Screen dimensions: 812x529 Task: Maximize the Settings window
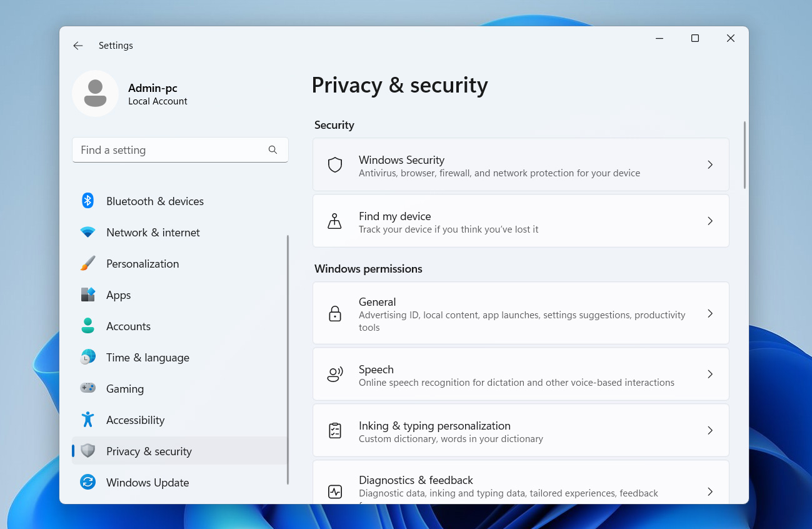[x=694, y=38]
